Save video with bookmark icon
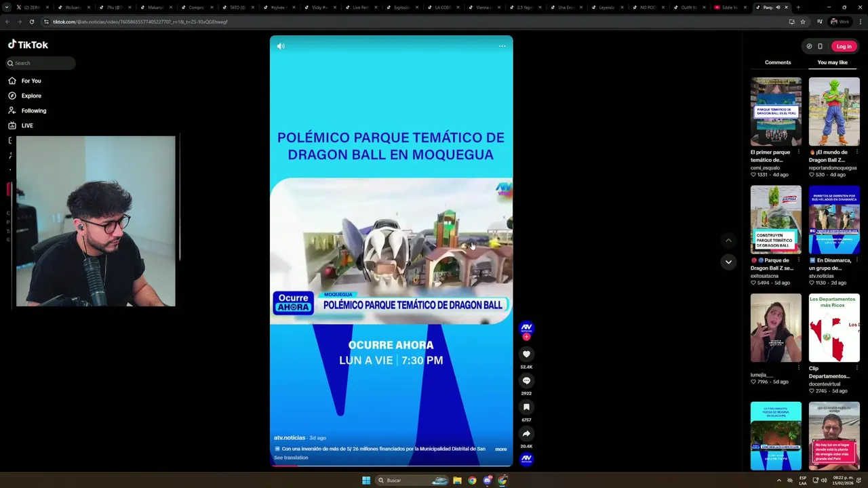868x488 pixels. tap(526, 407)
